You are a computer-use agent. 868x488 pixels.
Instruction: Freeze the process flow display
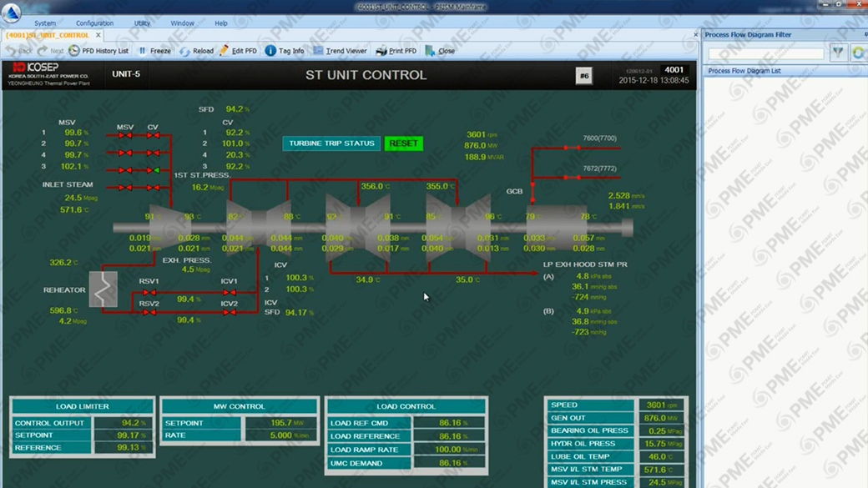154,50
